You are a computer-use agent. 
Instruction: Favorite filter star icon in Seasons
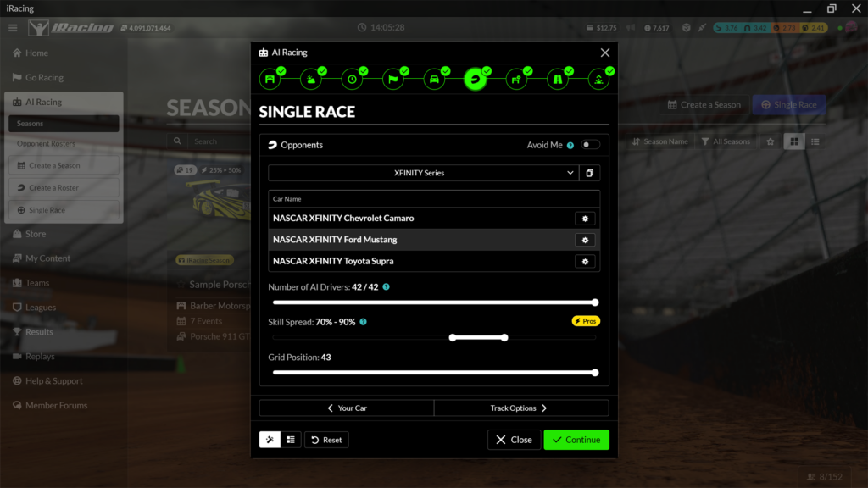coord(771,141)
